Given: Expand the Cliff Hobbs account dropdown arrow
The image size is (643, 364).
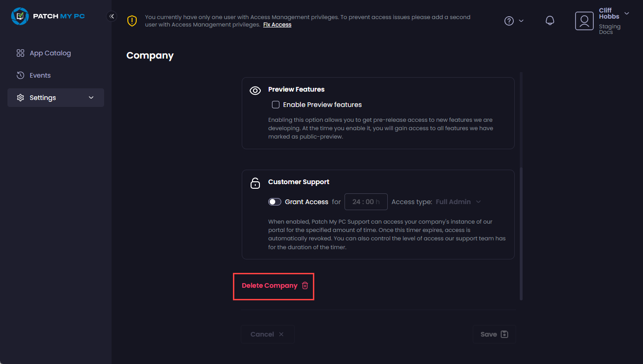Looking at the screenshot, I should 627,13.
